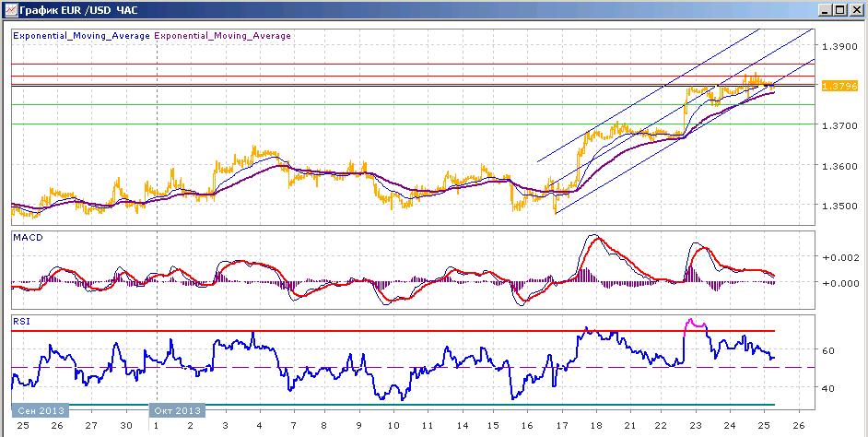Select the MACD indicator label
Screen dimensions: 868x437
28,238
